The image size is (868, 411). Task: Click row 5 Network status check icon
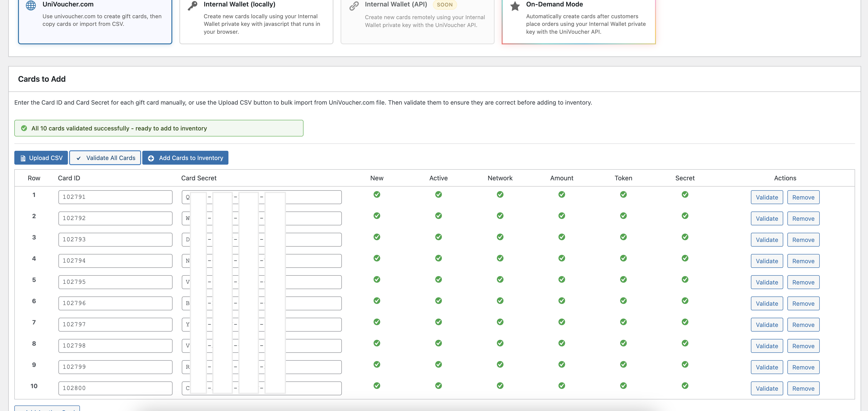pos(500,279)
